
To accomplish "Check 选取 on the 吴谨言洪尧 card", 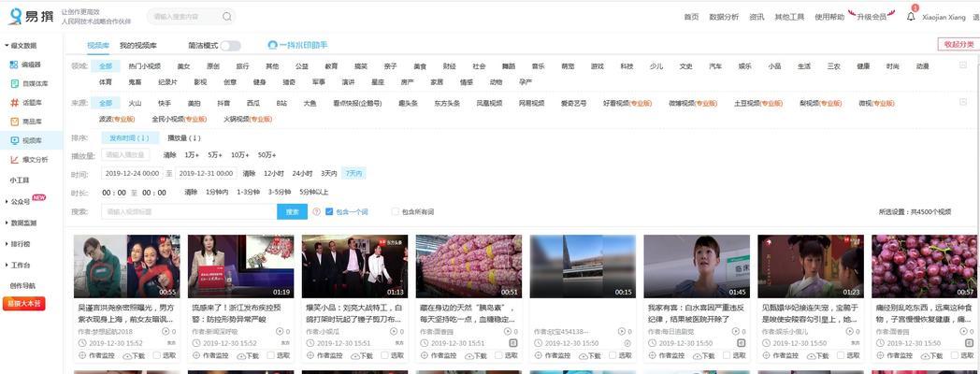I will [157, 355].
